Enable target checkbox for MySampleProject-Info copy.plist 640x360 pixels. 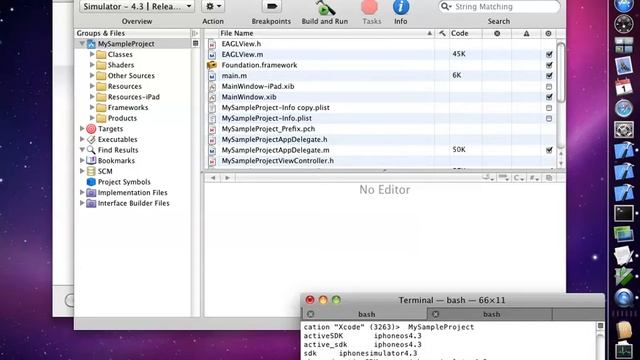point(549,108)
